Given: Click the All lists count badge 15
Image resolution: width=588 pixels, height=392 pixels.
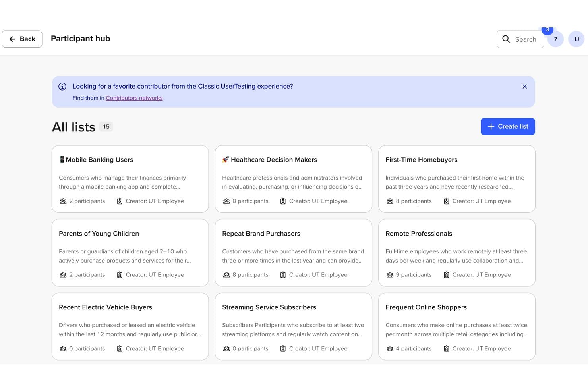Looking at the screenshot, I should click(106, 127).
